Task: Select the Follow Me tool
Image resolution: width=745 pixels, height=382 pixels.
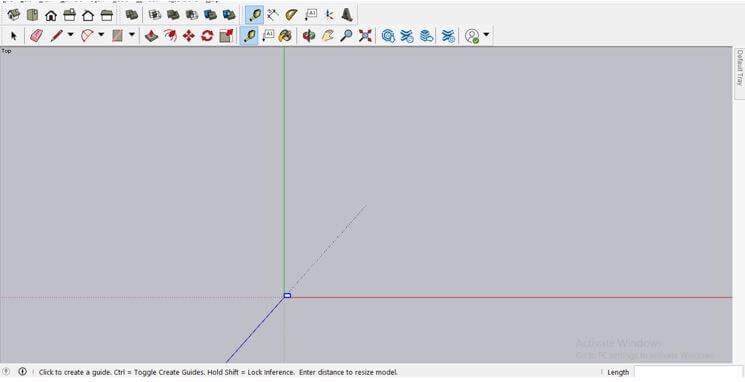Action: (x=170, y=36)
